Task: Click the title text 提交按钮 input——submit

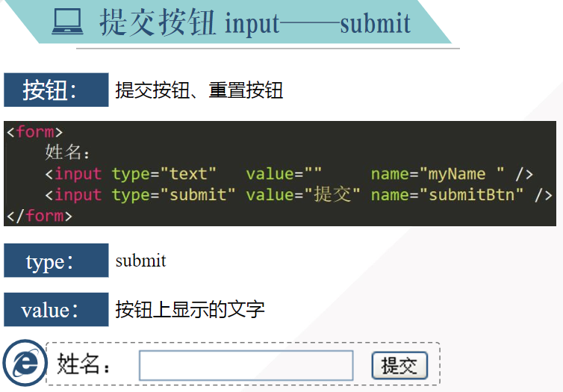Action: coord(255,23)
